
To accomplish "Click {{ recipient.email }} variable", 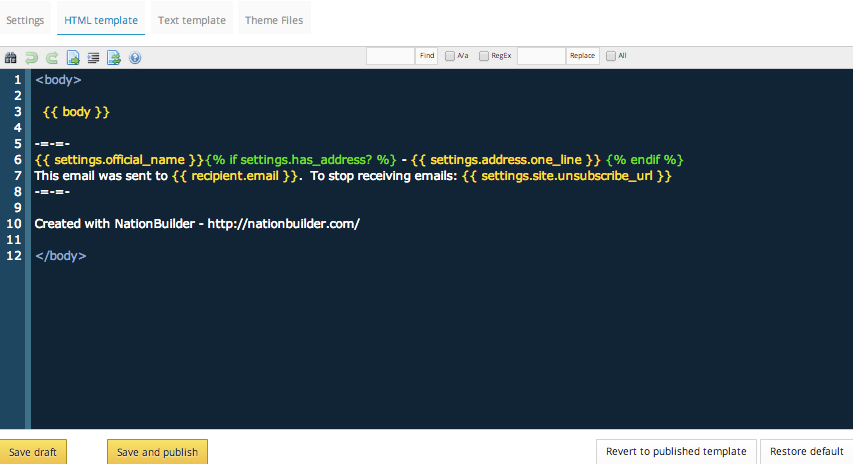I will [x=235, y=176].
